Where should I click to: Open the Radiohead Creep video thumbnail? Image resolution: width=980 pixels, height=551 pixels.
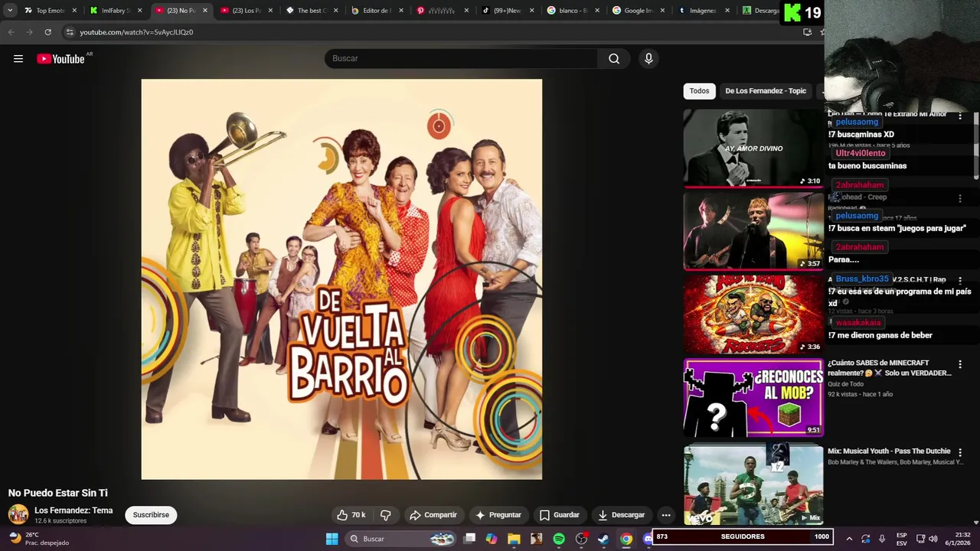[x=753, y=231]
